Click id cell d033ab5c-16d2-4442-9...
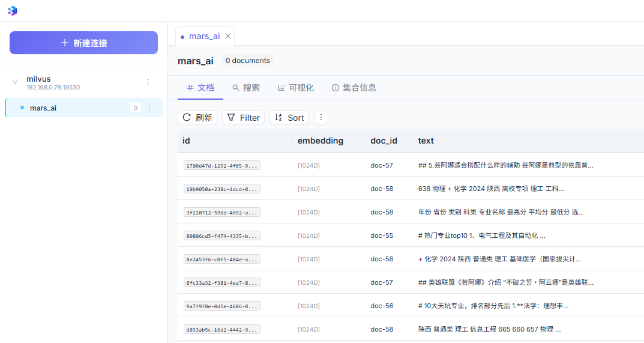 pos(222,329)
